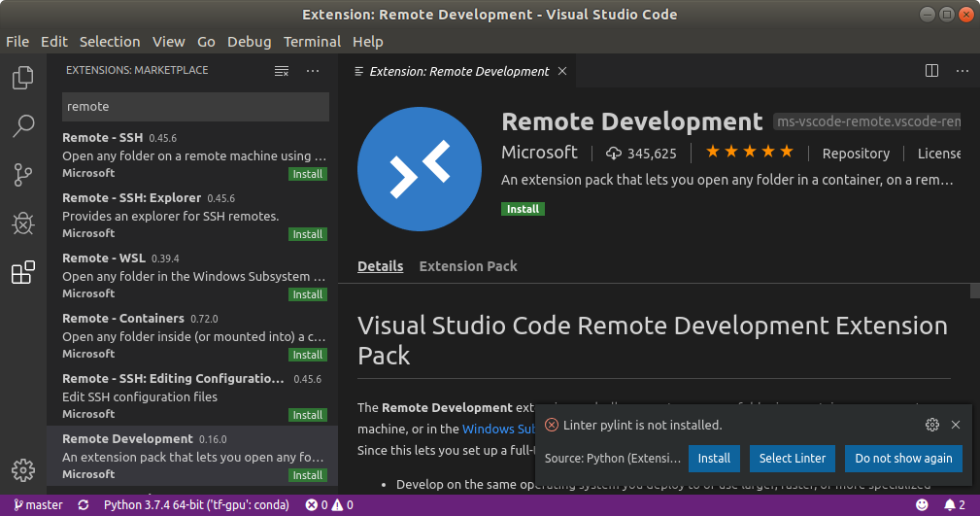Click Do not show again
Image resolution: width=980 pixels, height=516 pixels.
[903, 459]
